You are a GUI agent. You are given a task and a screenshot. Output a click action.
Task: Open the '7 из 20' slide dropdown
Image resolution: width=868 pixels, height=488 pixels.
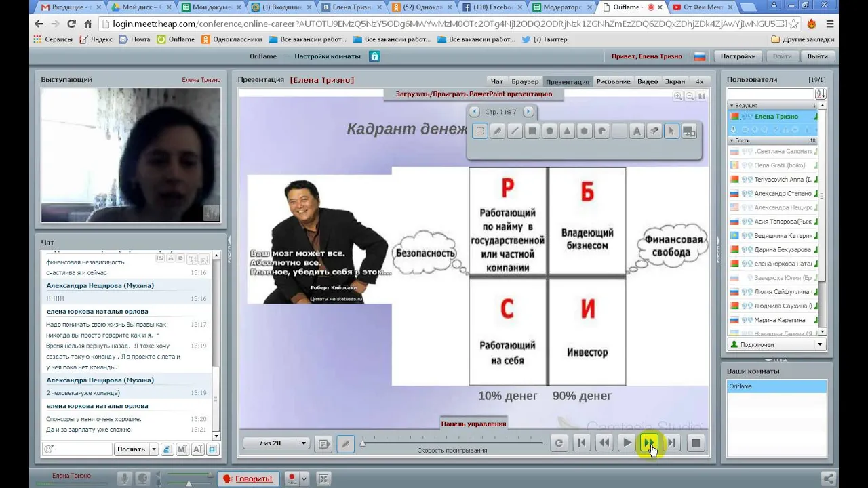coord(276,443)
